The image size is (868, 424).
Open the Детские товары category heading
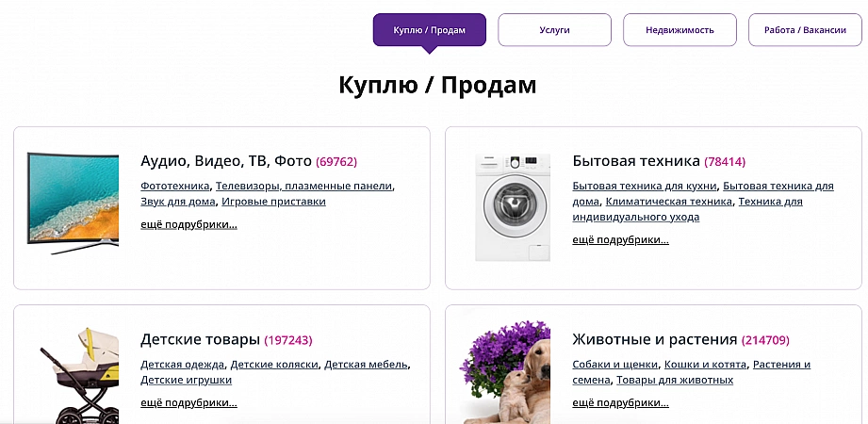tap(200, 339)
